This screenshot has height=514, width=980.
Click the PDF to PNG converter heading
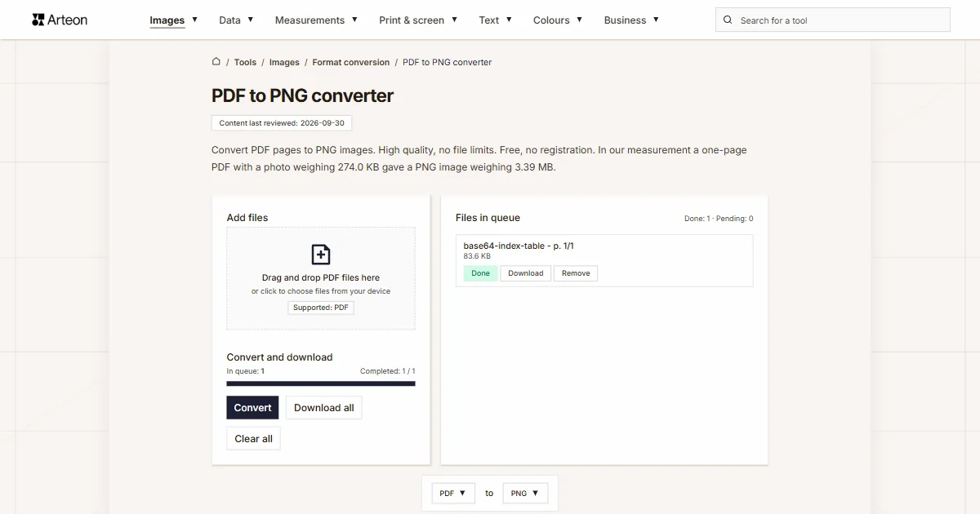pyautogui.click(x=302, y=95)
